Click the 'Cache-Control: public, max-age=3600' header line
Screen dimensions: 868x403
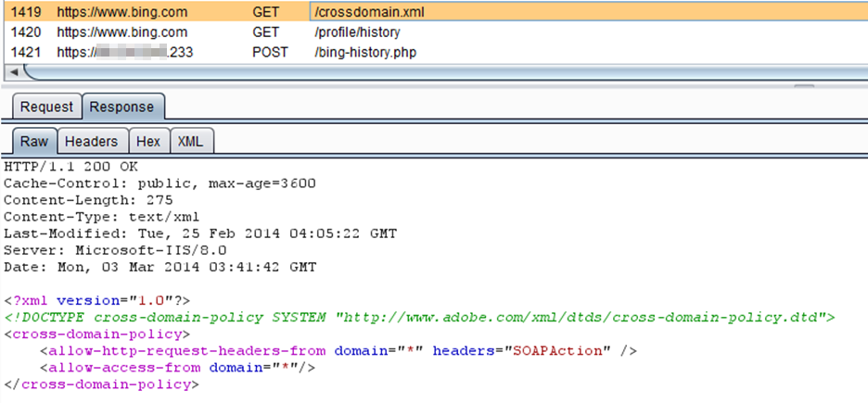tap(160, 183)
